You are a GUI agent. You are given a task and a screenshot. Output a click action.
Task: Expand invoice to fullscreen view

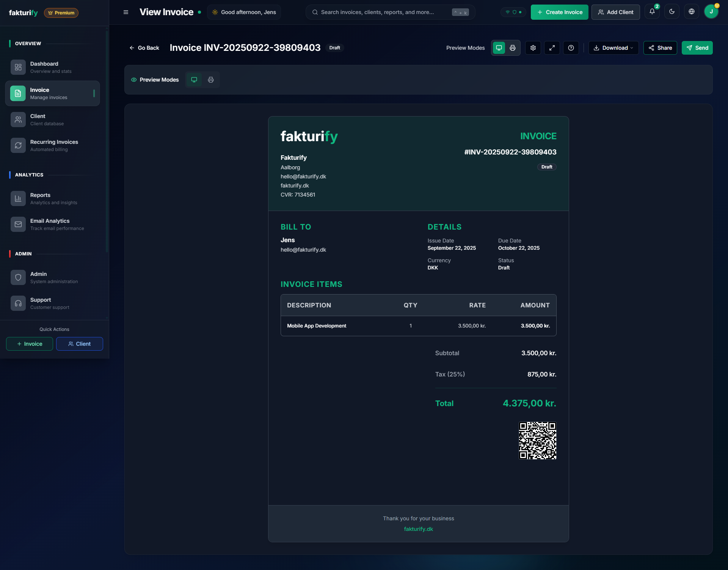click(552, 48)
